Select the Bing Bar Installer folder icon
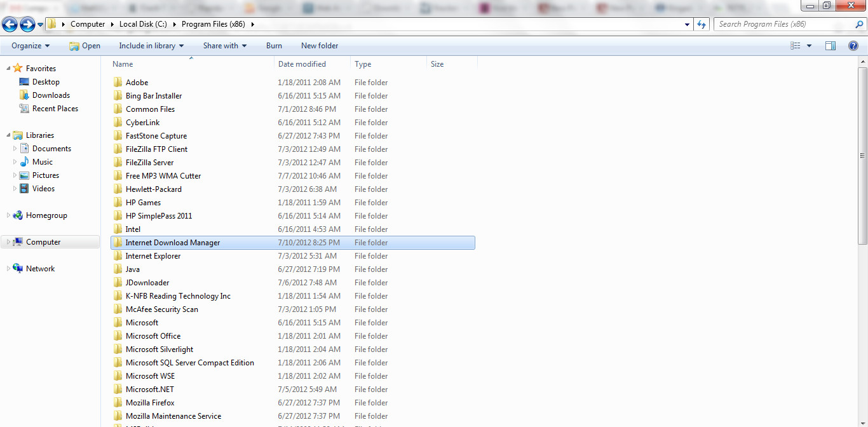868x427 pixels. point(118,95)
